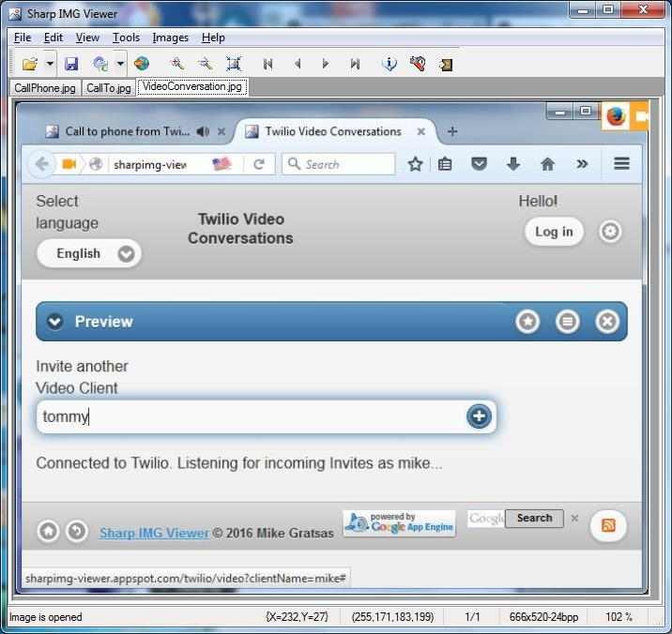Click the Open file folder icon
Image resolution: width=672 pixels, height=634 pixels.
coord(30,65)
